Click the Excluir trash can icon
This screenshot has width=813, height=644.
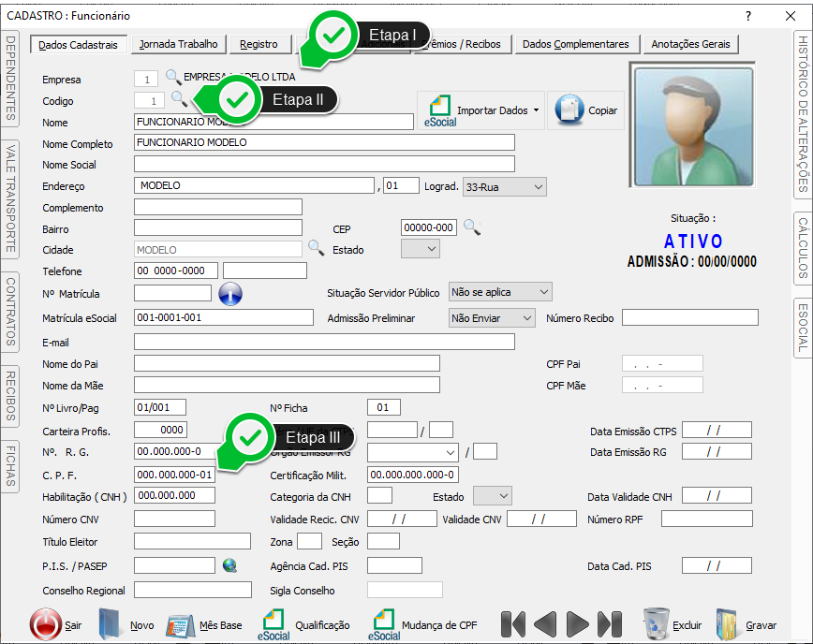(x=657, y=624)
